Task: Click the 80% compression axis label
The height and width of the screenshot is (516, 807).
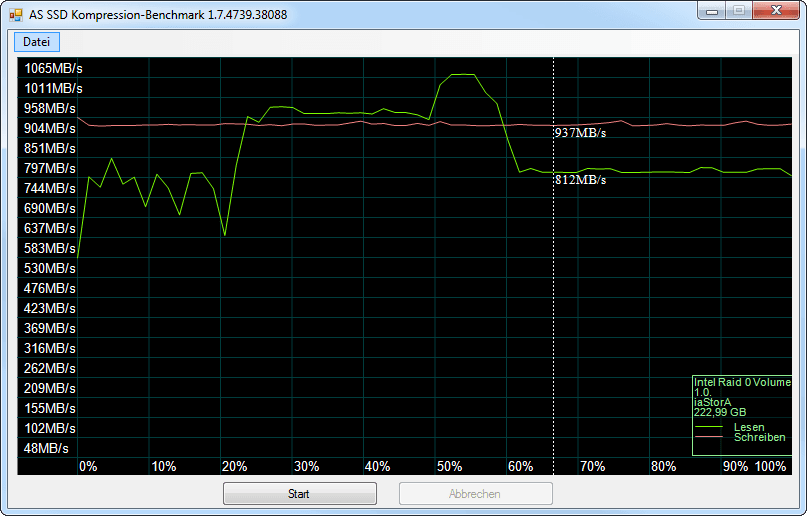Action: pos(663,467)
